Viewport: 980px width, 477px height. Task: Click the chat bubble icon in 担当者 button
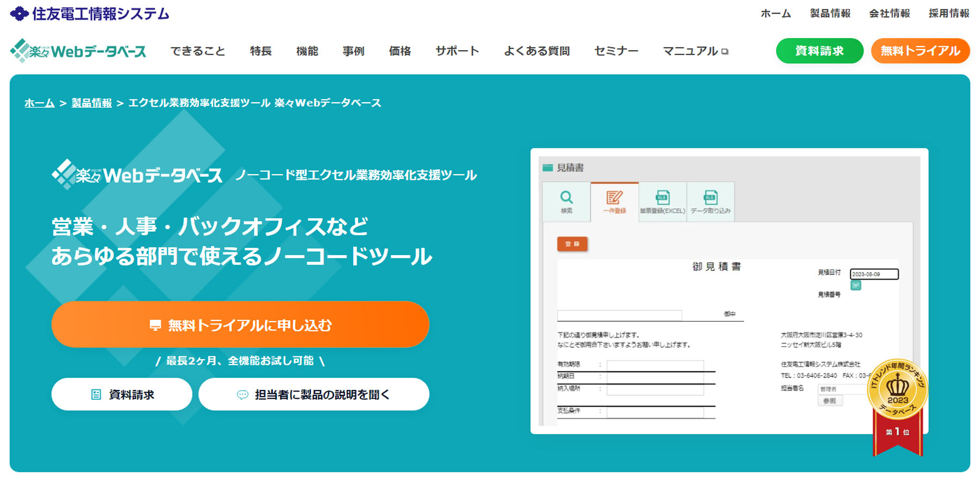243,395
